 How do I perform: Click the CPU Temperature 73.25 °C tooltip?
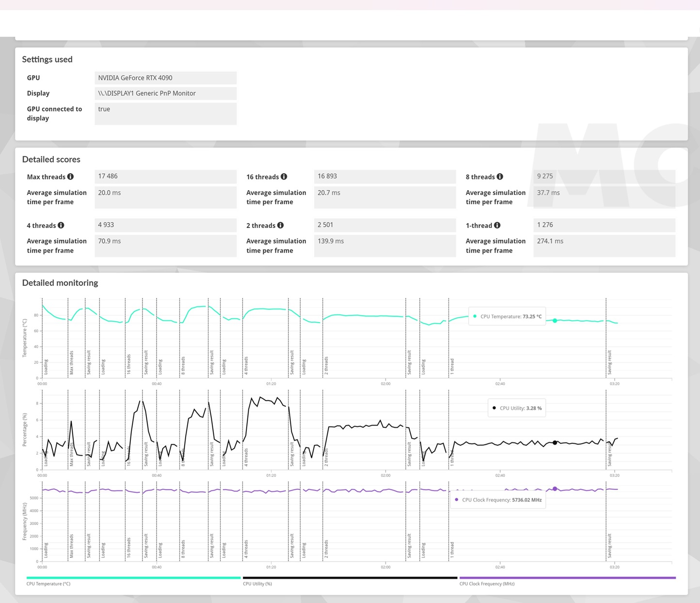(507, 316)
